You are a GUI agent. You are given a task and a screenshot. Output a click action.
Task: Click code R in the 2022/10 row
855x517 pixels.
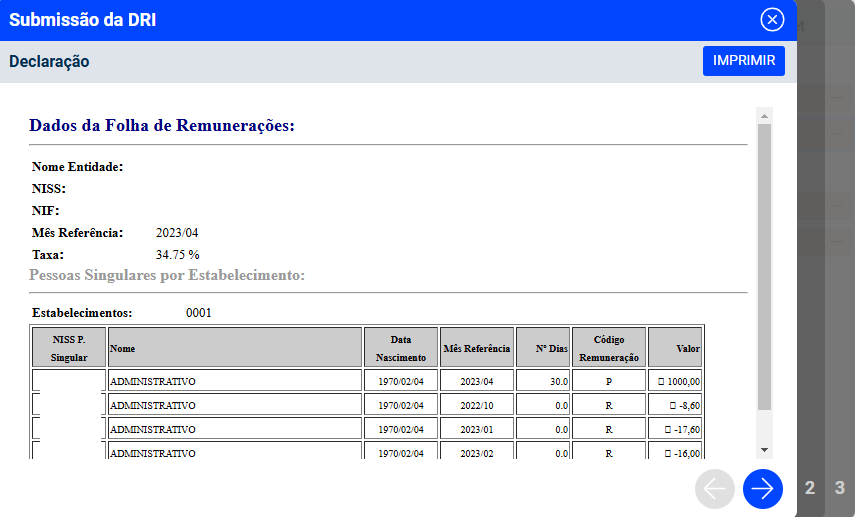click(609, 405)
